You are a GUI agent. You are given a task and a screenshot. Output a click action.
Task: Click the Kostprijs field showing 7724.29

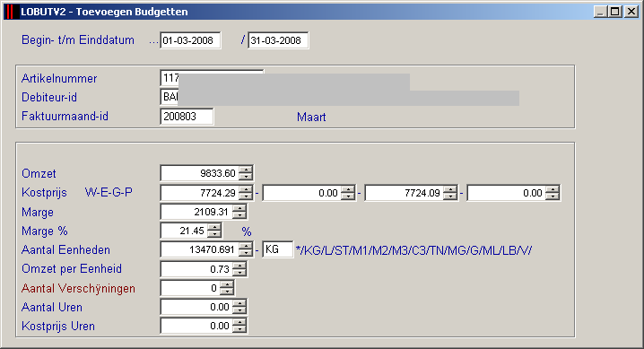(x=200, y=193)
